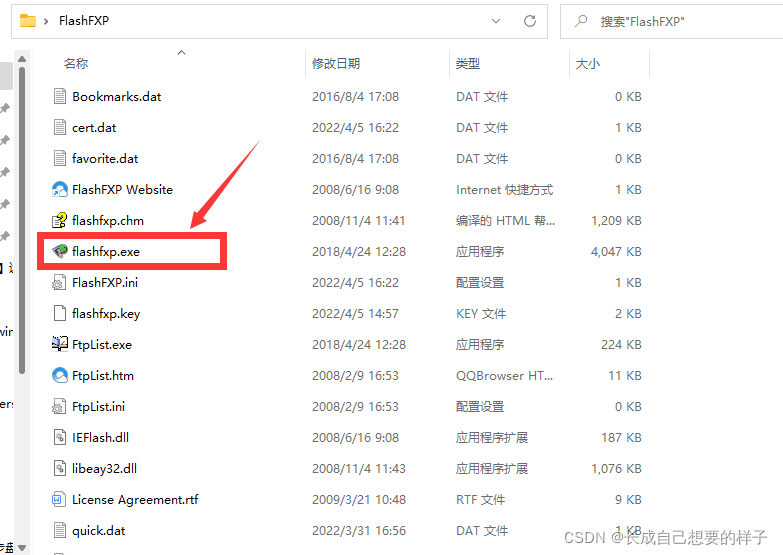Click the FtpList.exe application icon
783x555 pixels.
pyautogui.click(x=59, y=344)
